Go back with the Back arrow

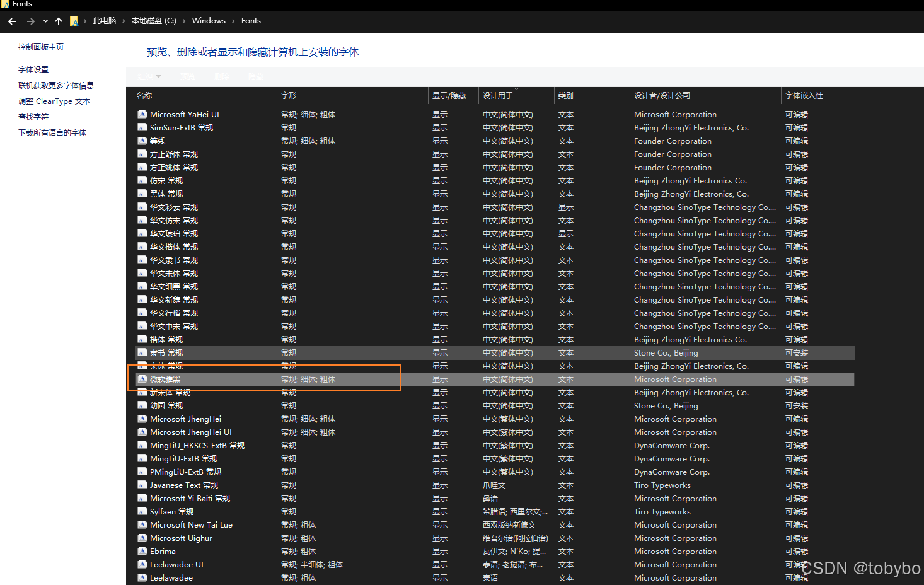pos(12,21)
